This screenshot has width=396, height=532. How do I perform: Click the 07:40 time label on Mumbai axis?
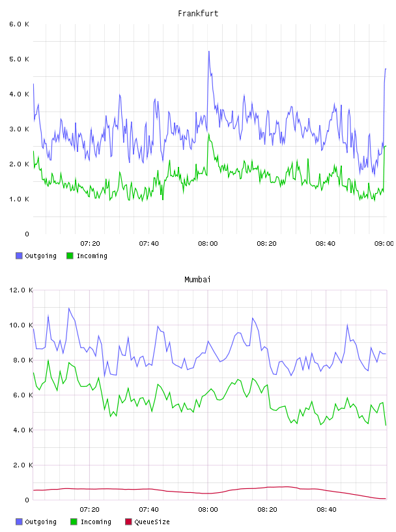coord(148,510)
